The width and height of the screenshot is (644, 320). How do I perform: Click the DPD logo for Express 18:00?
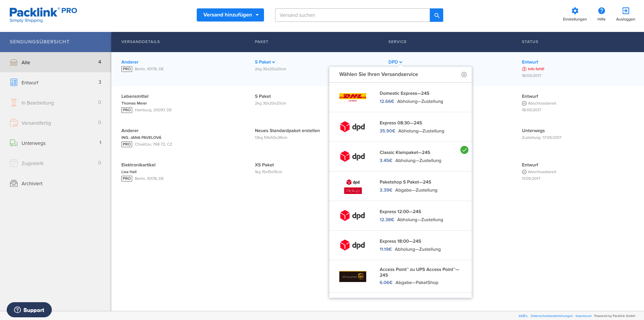352,245
